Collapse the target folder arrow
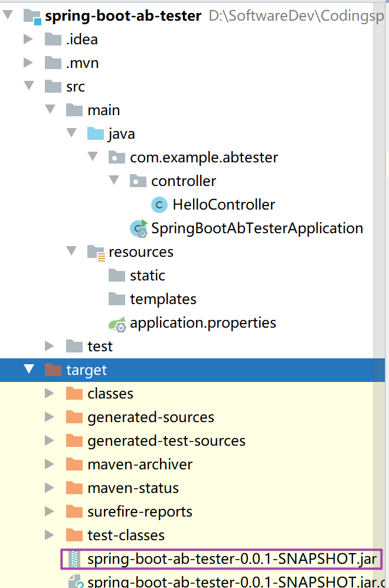This screenshot has height=588, width=389. coord(28,370)
